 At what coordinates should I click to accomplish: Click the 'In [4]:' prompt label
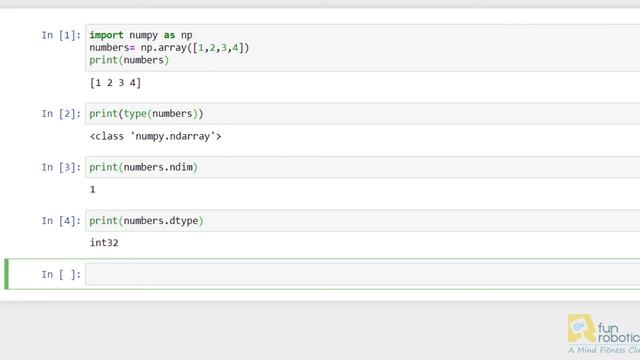[61, 221]
